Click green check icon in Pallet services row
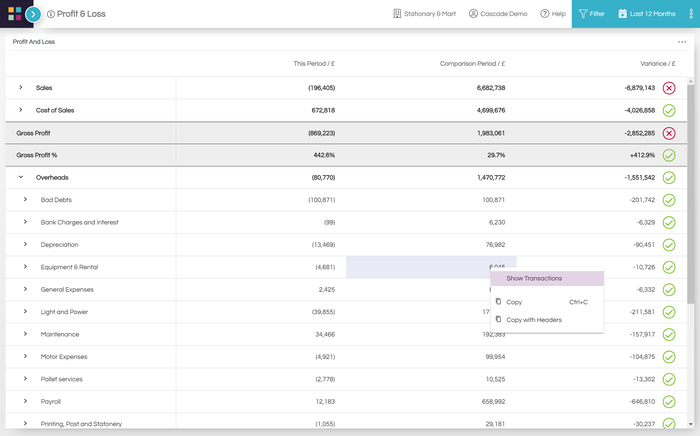The height and width of the screenshot is (436, 700). point(669,379)
